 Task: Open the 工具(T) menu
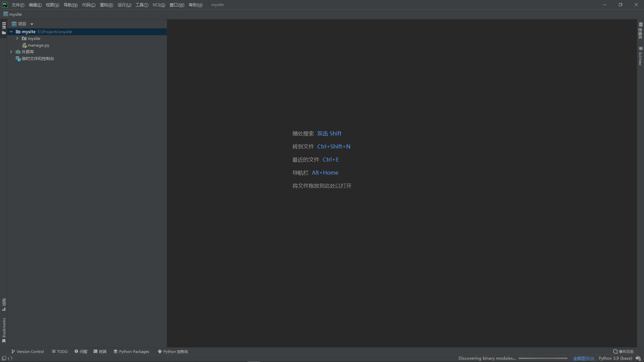click(x=142, y=5)
